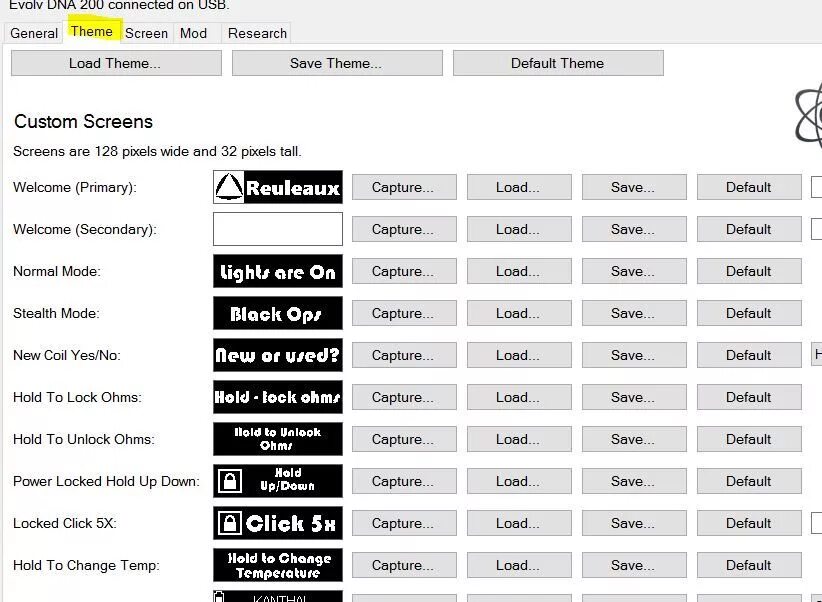
Task: Save the Welcome (Primary) screen
Action: tap(634, 187)
